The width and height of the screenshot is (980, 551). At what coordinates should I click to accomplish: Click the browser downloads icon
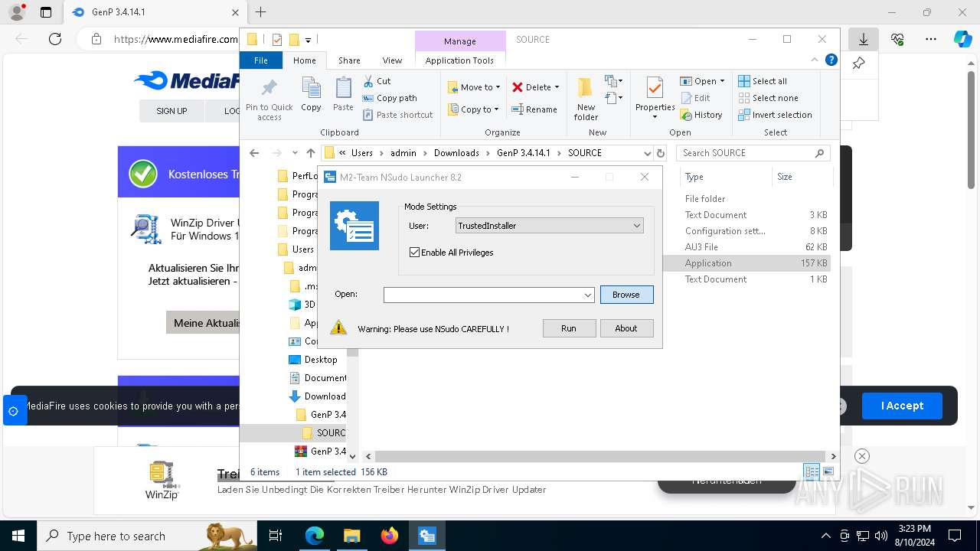[864, 39]
